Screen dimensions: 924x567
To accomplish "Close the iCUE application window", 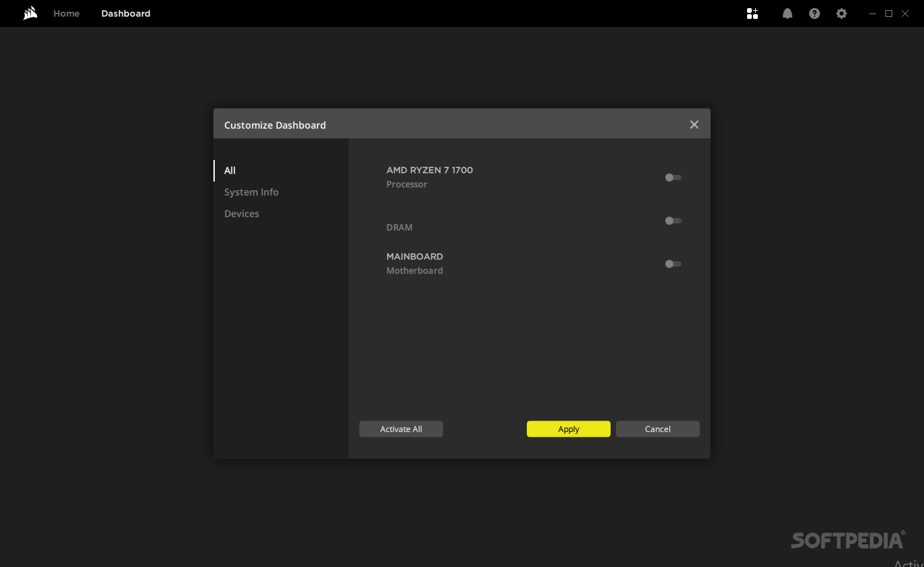I will click(x=906, y=13).
